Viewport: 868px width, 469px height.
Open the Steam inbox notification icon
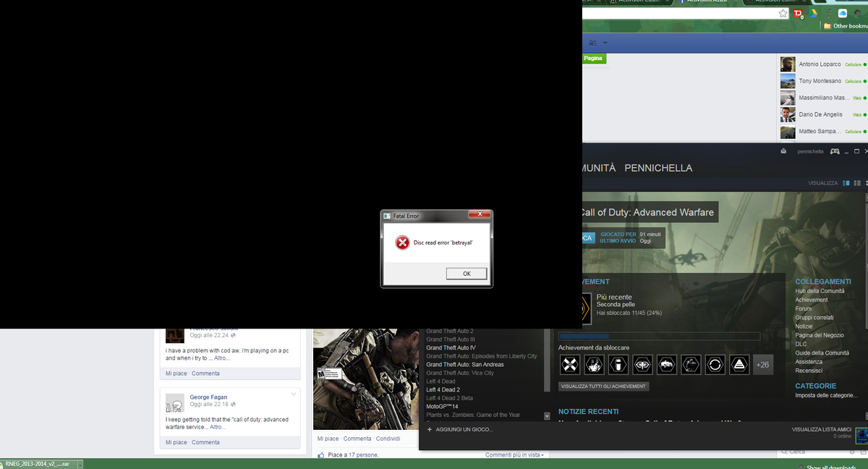[x=783, y=151]
